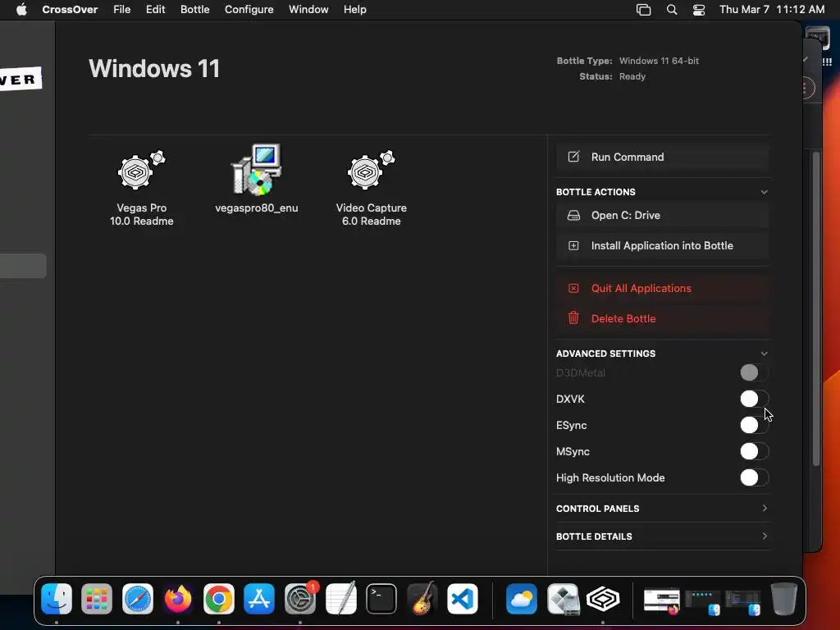Turn on High Resolution Mode
The width and height of the screenshot is (840, 630).
(x=755, y=477)
